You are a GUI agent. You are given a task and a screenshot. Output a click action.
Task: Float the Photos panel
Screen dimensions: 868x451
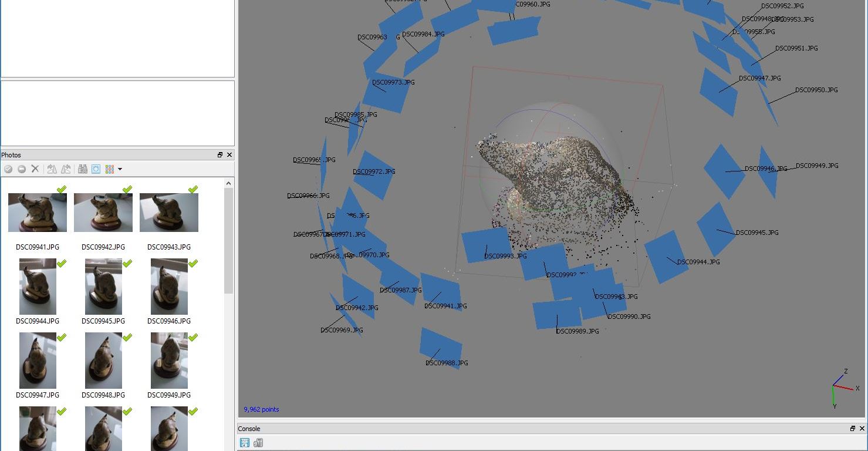[x=220, y=155]
